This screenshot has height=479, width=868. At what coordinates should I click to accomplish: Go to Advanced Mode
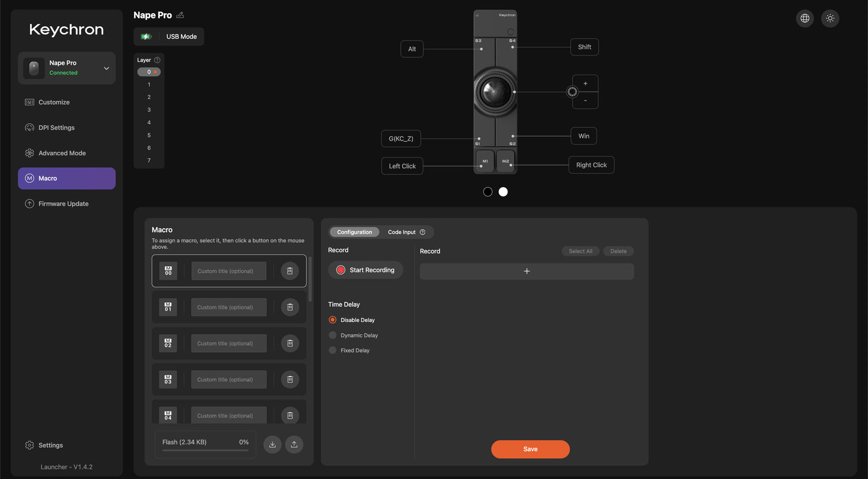point(67,153)
